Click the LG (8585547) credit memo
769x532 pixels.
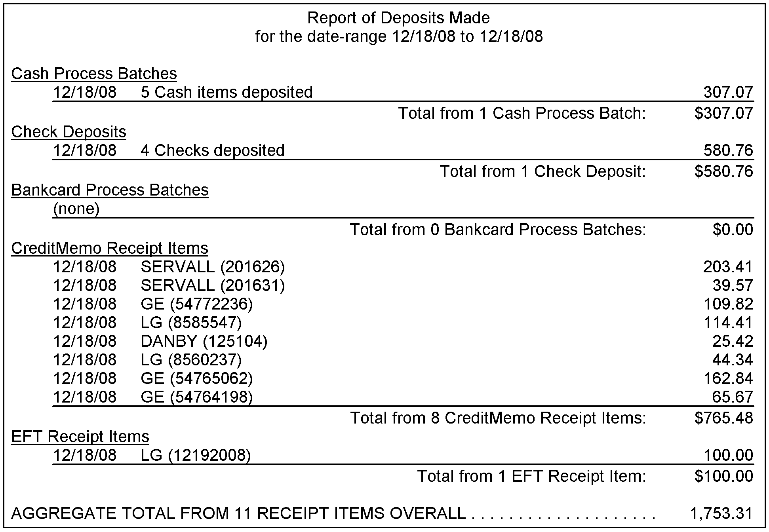click(x=191, y=323)
